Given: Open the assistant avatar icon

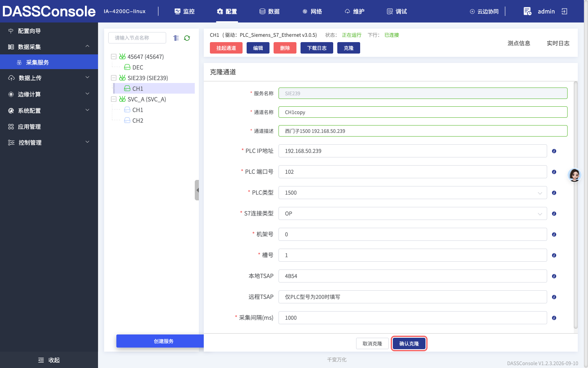Looking at the screenshot, I should 575,175.
